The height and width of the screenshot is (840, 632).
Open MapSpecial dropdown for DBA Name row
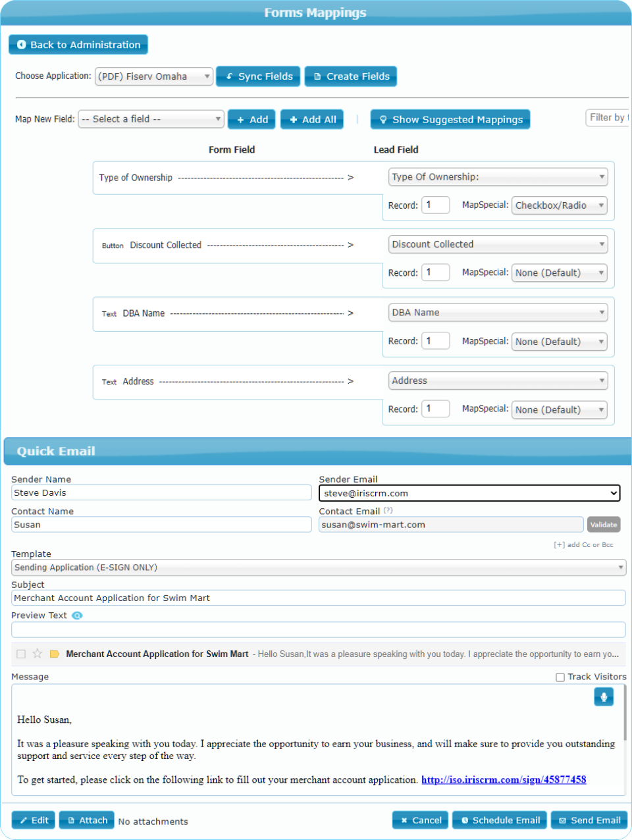click(x=560, y=342)
